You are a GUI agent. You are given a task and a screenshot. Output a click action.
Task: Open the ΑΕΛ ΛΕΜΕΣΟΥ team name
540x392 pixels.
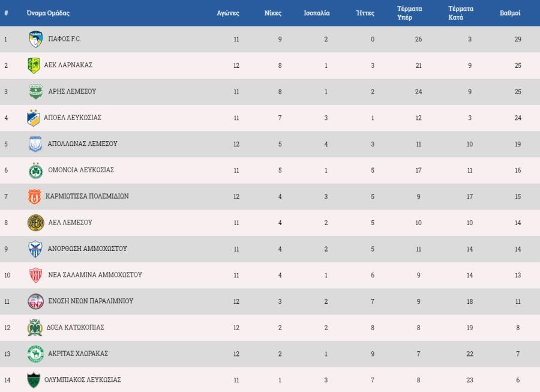pos(70,223)
